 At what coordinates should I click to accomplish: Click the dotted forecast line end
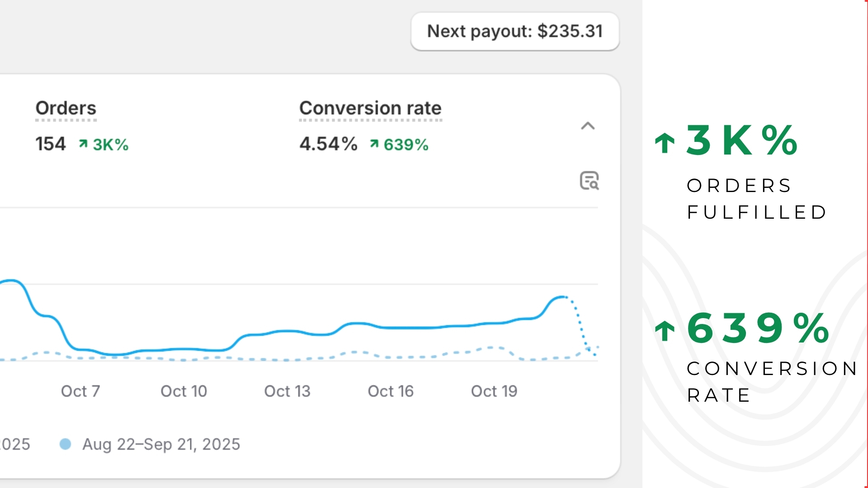click(x=594, y=354)
